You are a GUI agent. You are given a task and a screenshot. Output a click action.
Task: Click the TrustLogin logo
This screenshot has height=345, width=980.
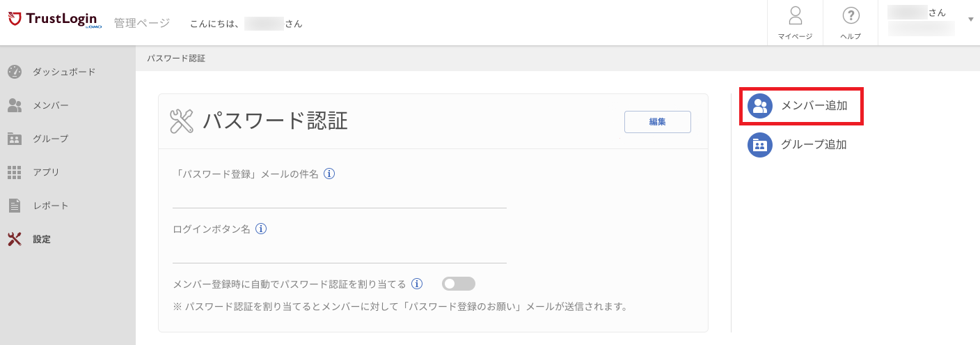click(x=55, y=20)
